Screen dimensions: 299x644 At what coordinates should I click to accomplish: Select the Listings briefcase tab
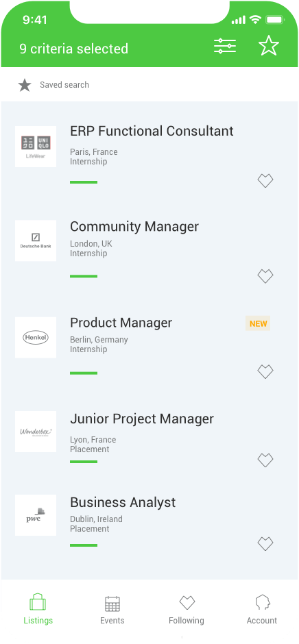click(x=38, y=610)
